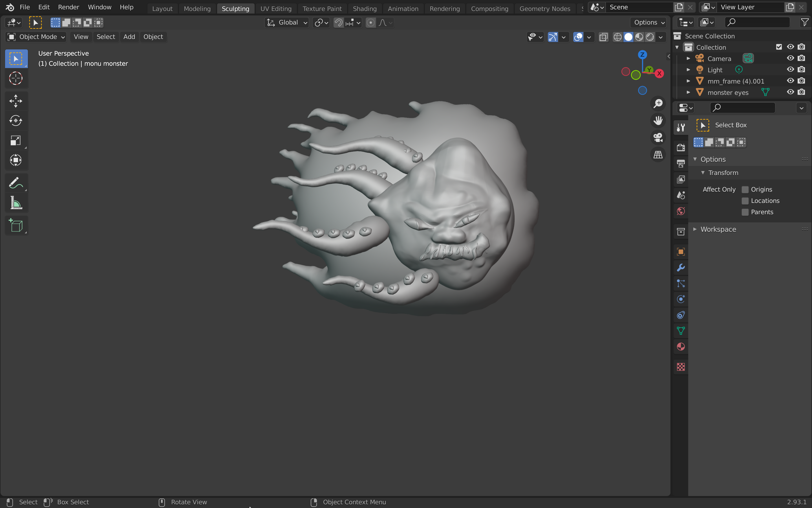The image size is (812, 508).
Task: Enable Affect Only Locations checkbox
Action: click(745, 201)
